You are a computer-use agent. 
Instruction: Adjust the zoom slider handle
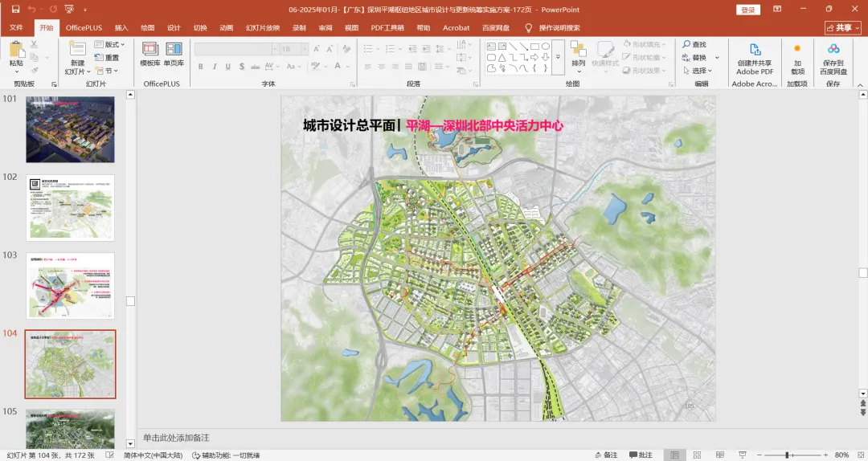tap(787, 455)
